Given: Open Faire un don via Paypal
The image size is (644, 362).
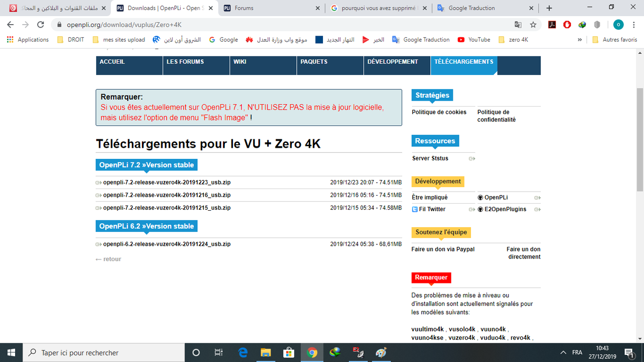Looking at the screenshot, I should (443, 249).
